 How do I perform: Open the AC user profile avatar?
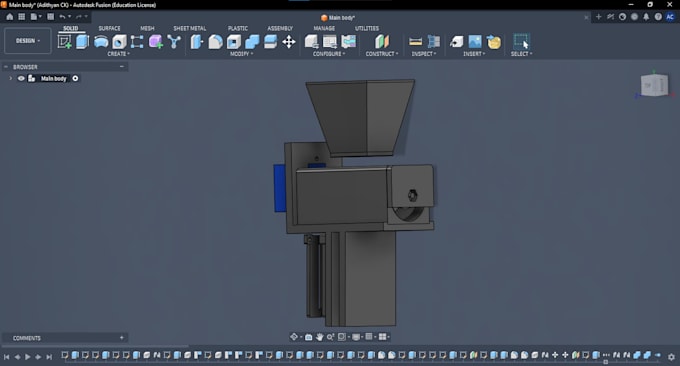670,17
